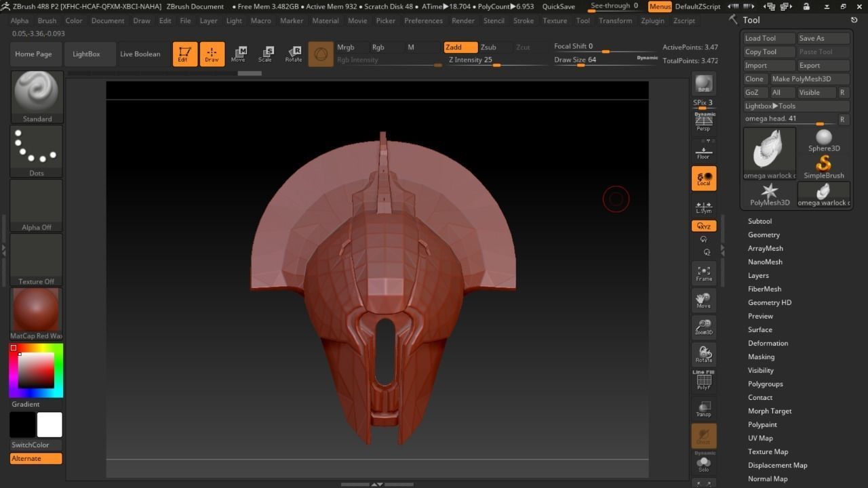The height and width of the screenshot is (488, 868).
Task: Expand the Subtool palette section
Action: [x=759, y=221]
